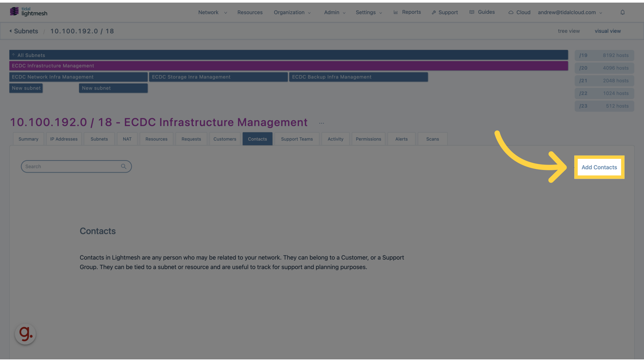Click the up arrow in All Subnets bar
This screenshot has height=362, width=644.
pos(13,55)
